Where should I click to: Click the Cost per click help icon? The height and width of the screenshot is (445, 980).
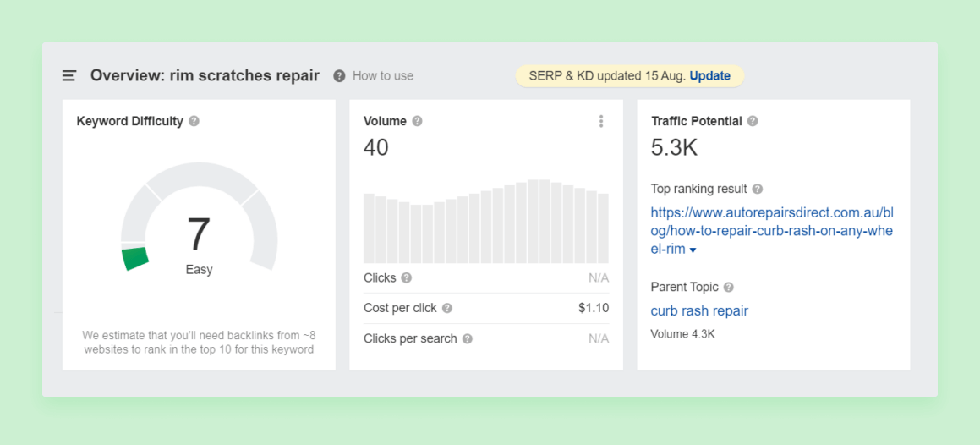coord(446,308)
